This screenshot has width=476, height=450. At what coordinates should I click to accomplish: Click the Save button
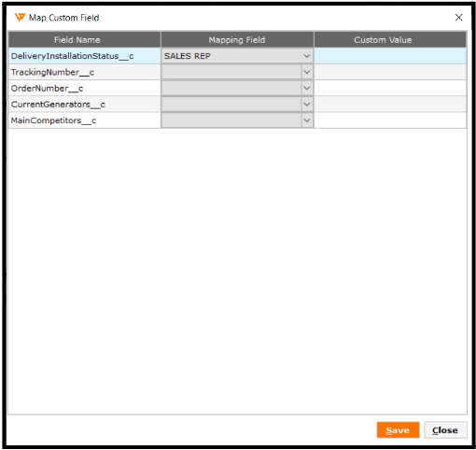pos(398,430)
